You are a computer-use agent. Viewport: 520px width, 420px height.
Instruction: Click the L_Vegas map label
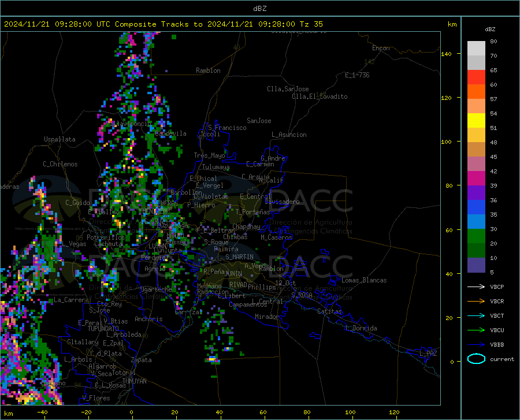(74, 244)
